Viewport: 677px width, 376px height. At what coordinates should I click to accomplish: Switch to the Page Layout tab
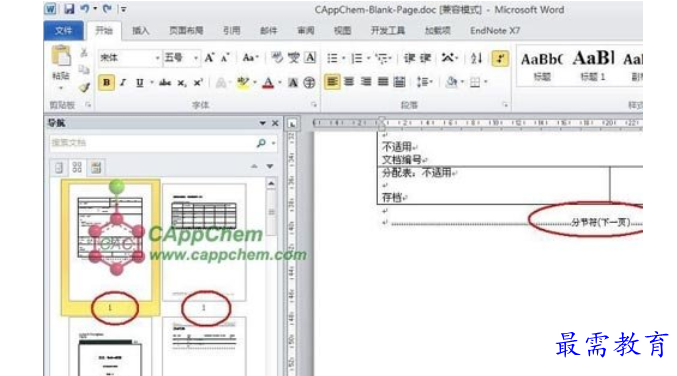186,31
